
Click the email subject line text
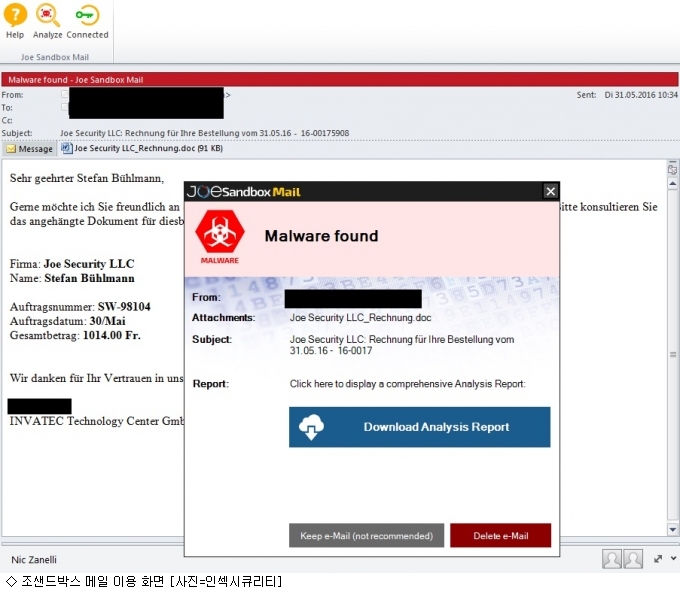[x=204, y=133]
